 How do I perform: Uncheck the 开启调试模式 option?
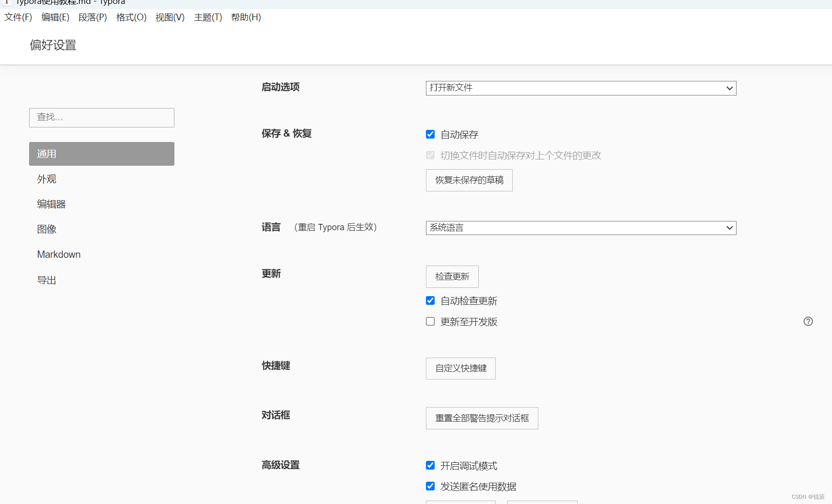(430, 465)
